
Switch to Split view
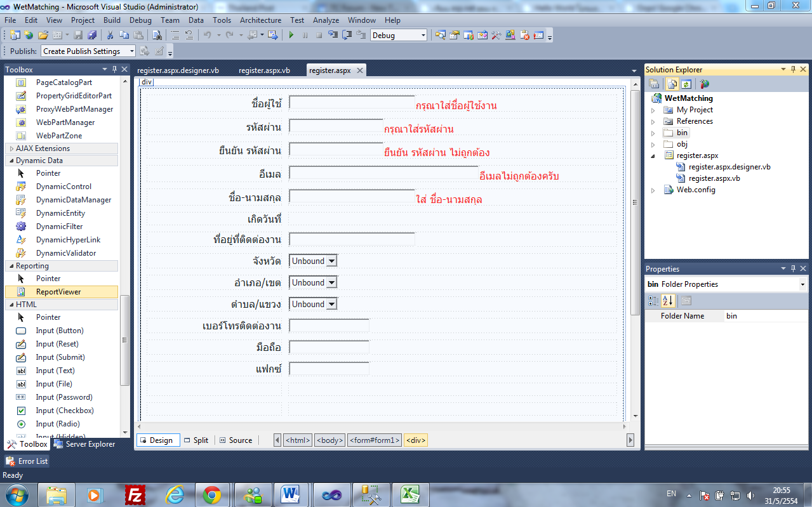[196, 440]
